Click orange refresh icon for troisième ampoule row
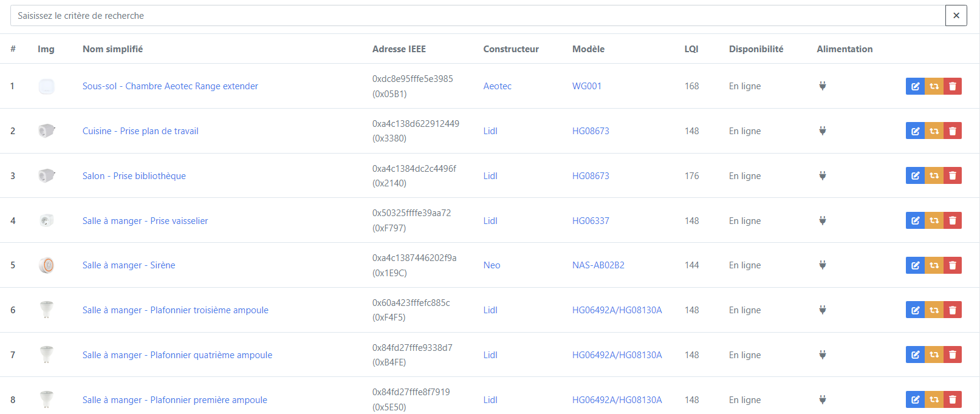Viewport: 980px width, 414px height. (x=934, y=310)
